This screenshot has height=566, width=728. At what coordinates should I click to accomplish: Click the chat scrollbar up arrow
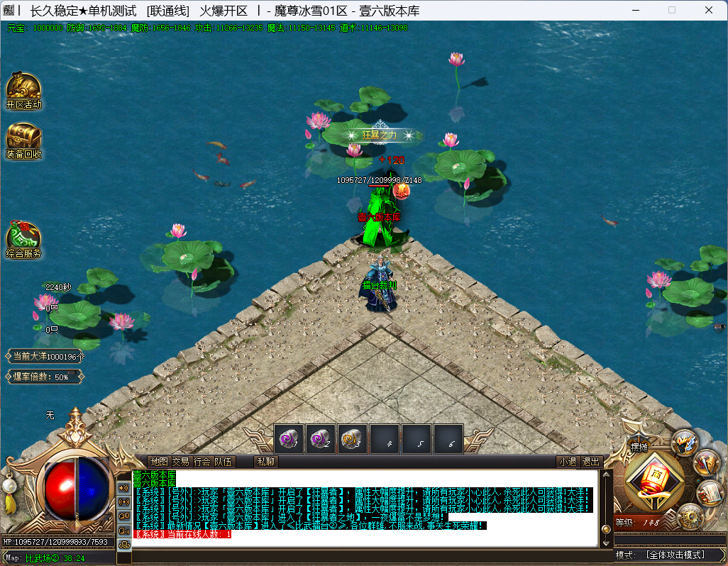point(606,475)
